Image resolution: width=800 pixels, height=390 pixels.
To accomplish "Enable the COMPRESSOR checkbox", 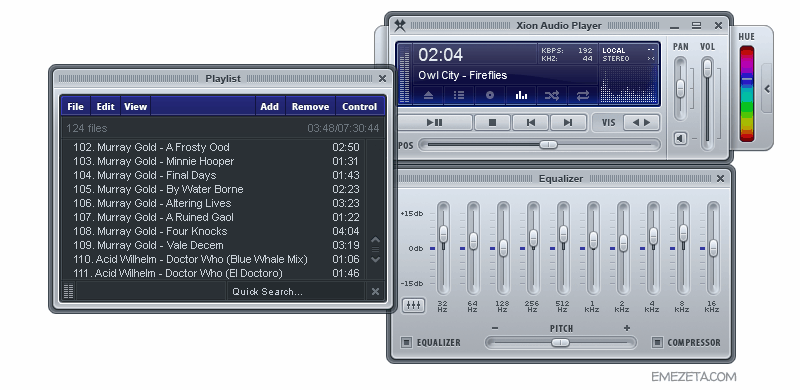I will [657, 343].
